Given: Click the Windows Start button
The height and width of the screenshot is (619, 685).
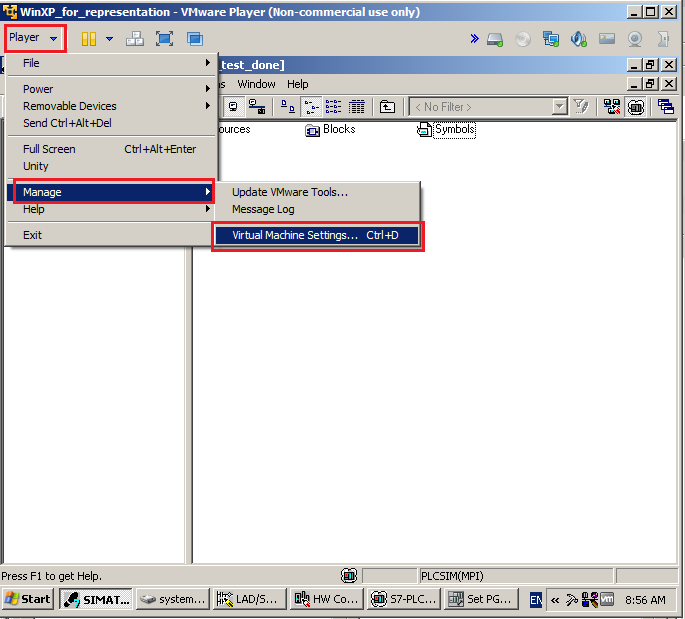Looking at the screenshot, I should 28,599.
